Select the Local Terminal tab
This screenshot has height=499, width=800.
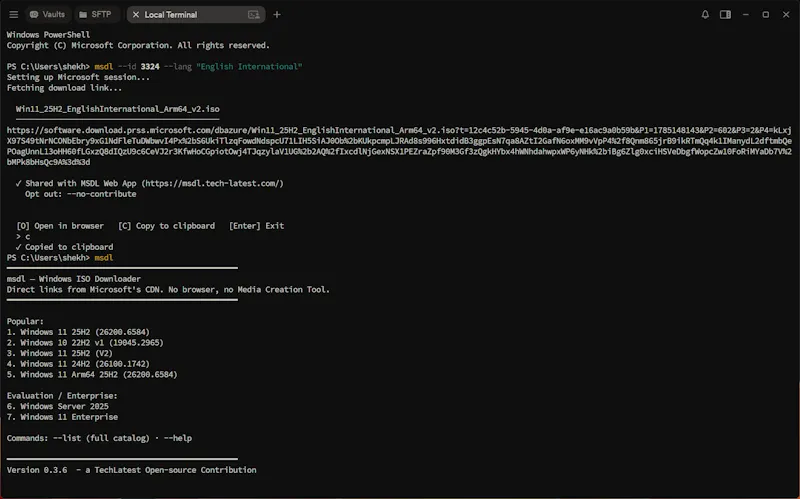196,14
